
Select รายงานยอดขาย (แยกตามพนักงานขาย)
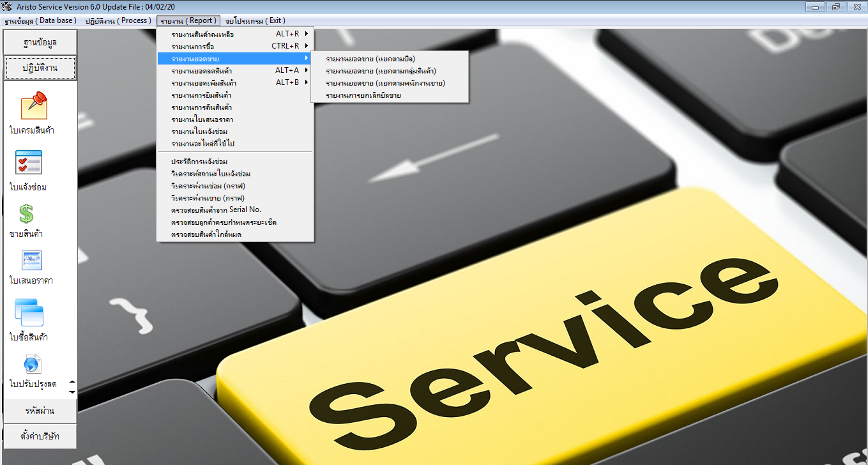[x=390, y=83]
